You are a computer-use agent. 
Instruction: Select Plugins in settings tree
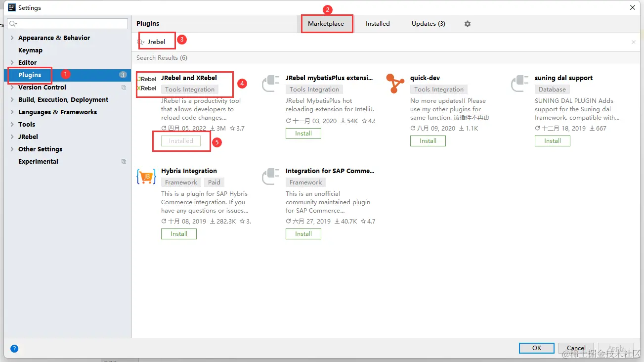(x=30, y=75)
